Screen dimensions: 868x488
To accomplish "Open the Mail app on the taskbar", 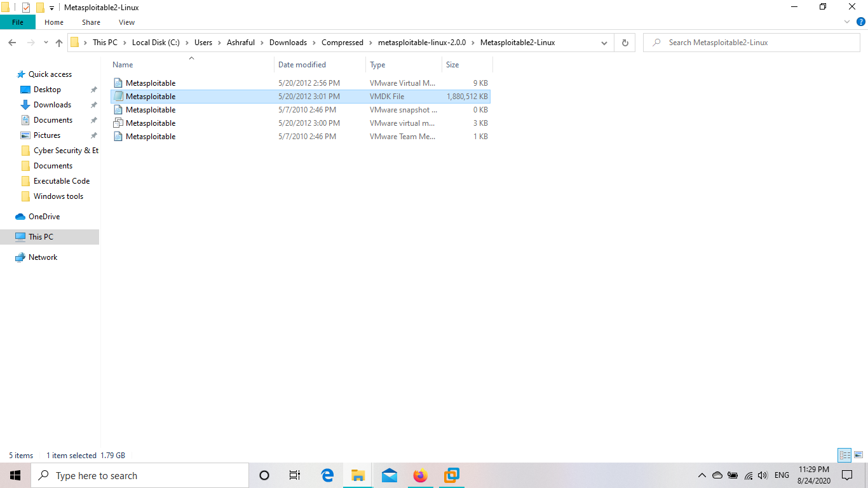I will tap(389, 475).
